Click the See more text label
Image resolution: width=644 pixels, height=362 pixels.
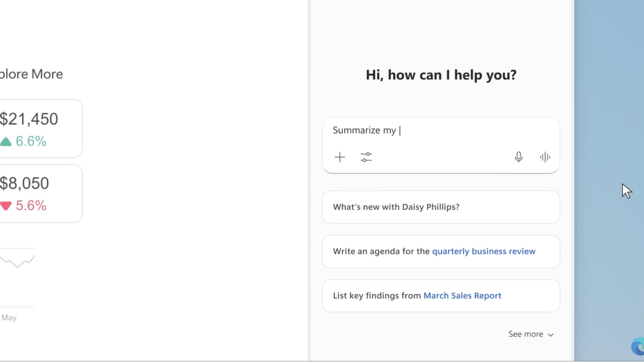(x=525, y=334)
